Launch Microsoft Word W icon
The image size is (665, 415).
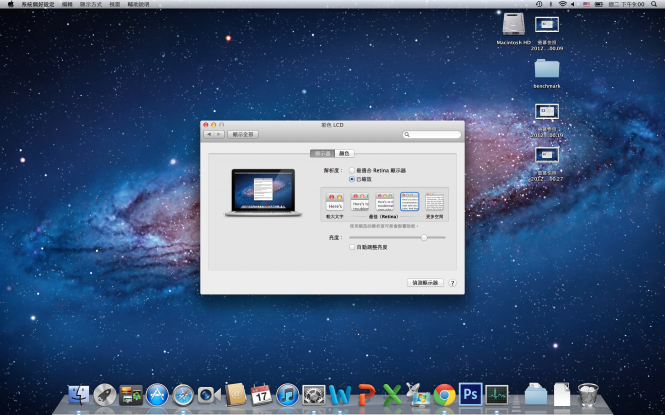[340, 396]
